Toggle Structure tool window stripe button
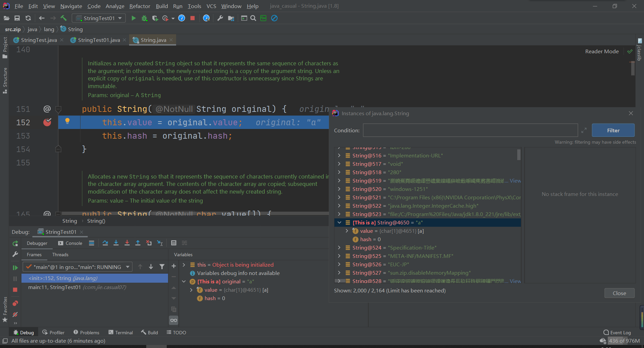The image size is (644, 348). pos(5,80)
